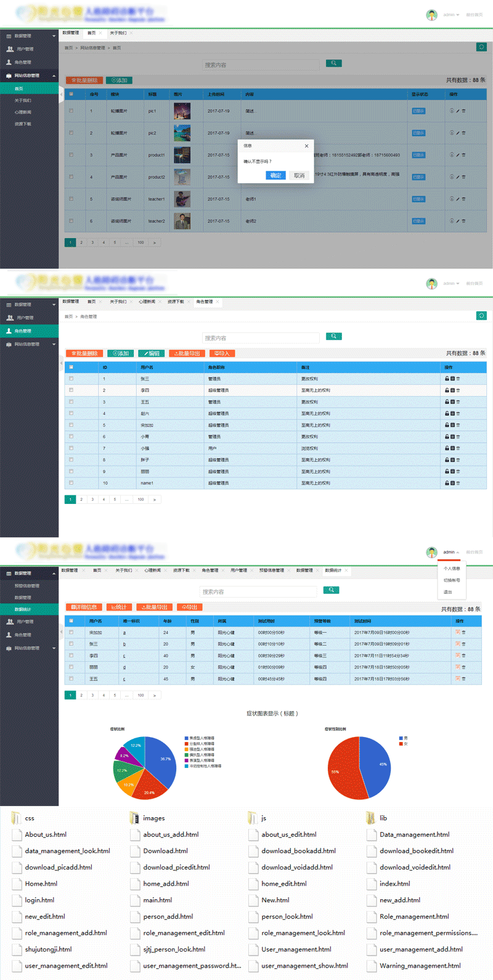Click edit pencil icon for pic1 row
The width and height of the screenshot is (493, 980).
tap(457, 111)
